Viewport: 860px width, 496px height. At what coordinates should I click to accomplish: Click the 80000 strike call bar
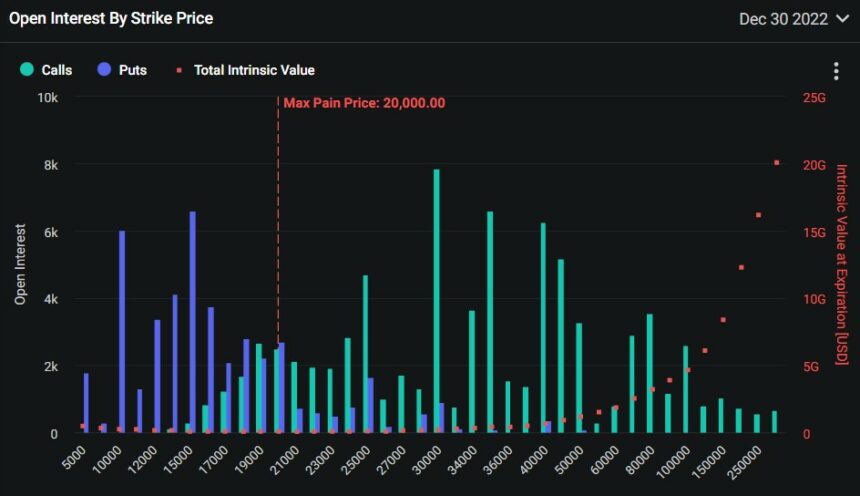coord(649,373)
